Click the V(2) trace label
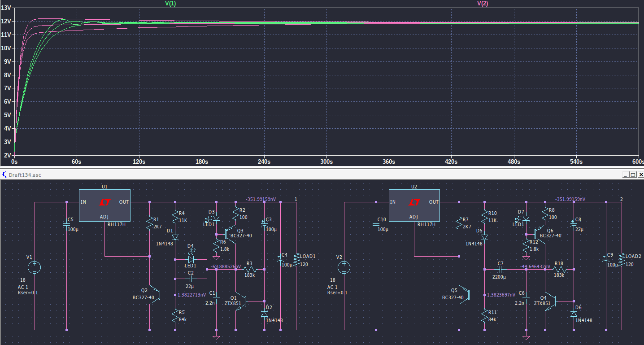 483,3
